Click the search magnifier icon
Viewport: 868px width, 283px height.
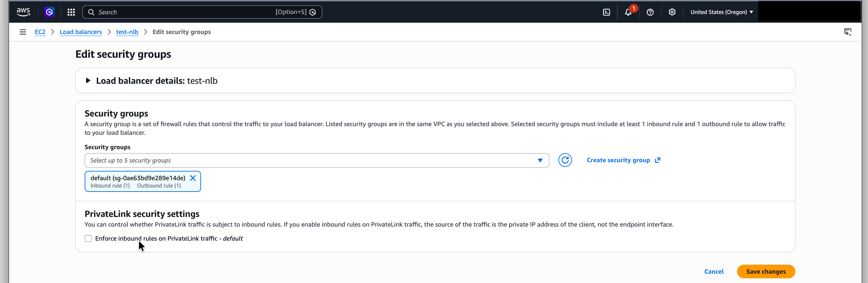(x=91, y=12)
